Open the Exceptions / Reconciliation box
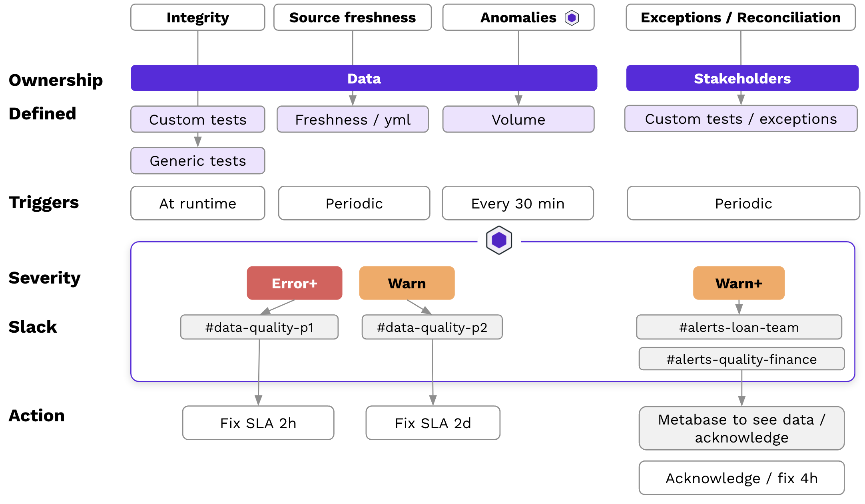 [x=740, y=18]
